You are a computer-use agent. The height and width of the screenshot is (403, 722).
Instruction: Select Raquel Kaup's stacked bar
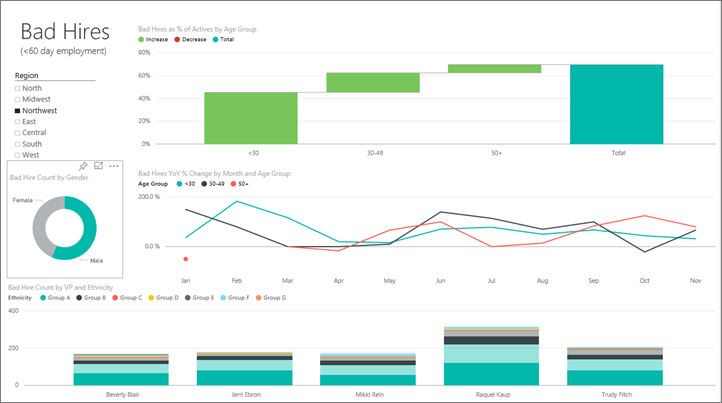[491, 356]
